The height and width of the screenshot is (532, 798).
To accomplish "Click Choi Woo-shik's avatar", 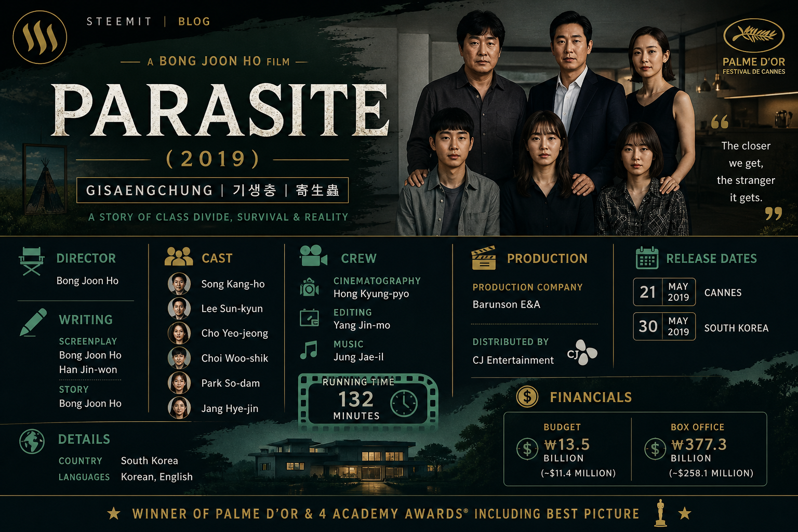I will tap(179, 358).
